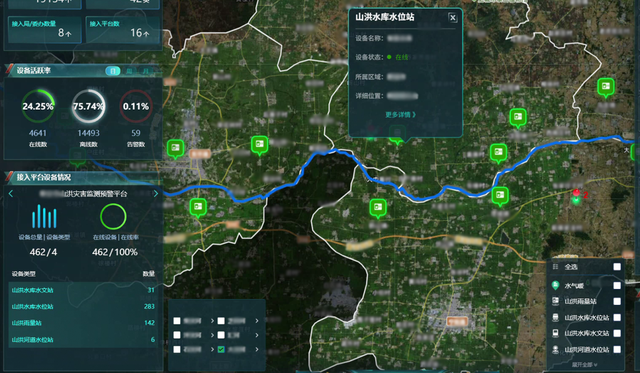640x373 pixels.
Task: Open the 接入平台数 16个 card
Action: pos(123,29)
